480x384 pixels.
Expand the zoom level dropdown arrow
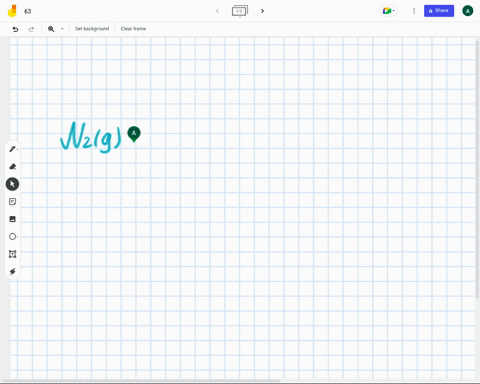62,29
